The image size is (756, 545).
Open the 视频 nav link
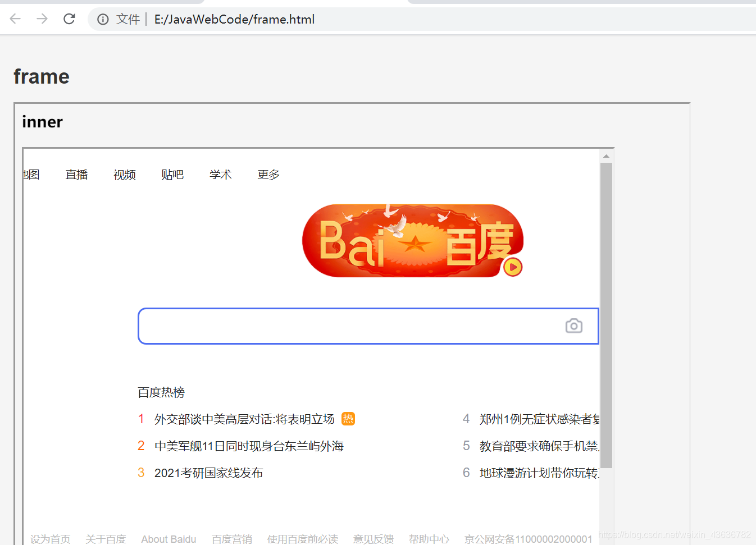[x=125, y=175]
